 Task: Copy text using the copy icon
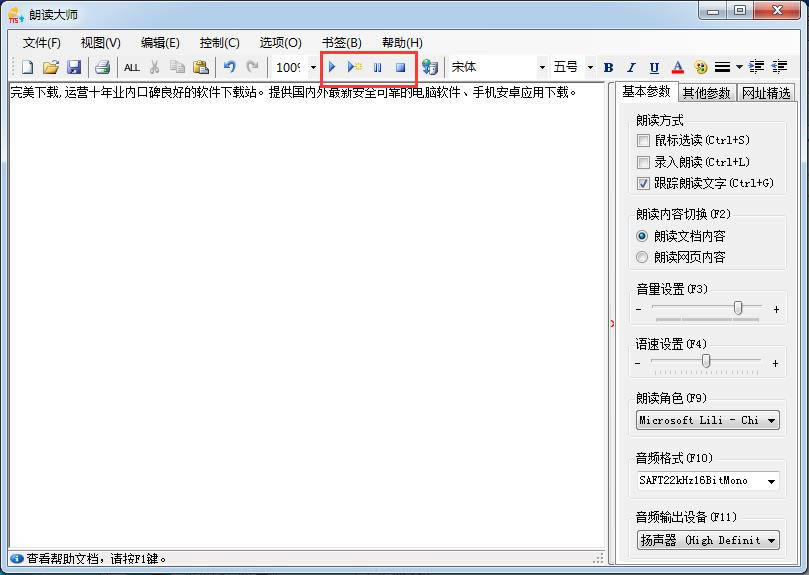tap(177, 67)
